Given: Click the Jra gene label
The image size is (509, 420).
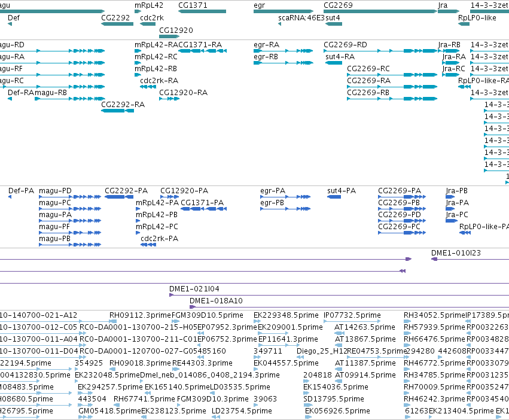Looking at the screenshot, I should click(x=443, y=5).
